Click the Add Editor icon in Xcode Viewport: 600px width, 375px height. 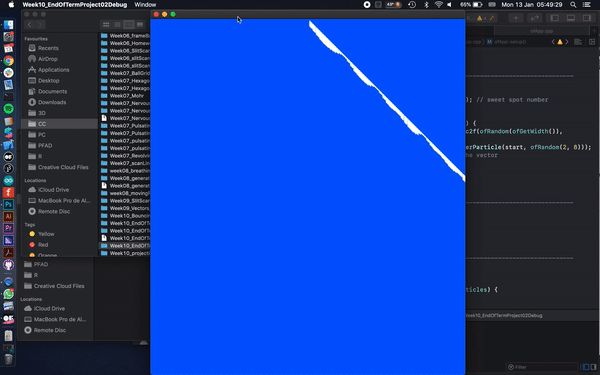592,42
